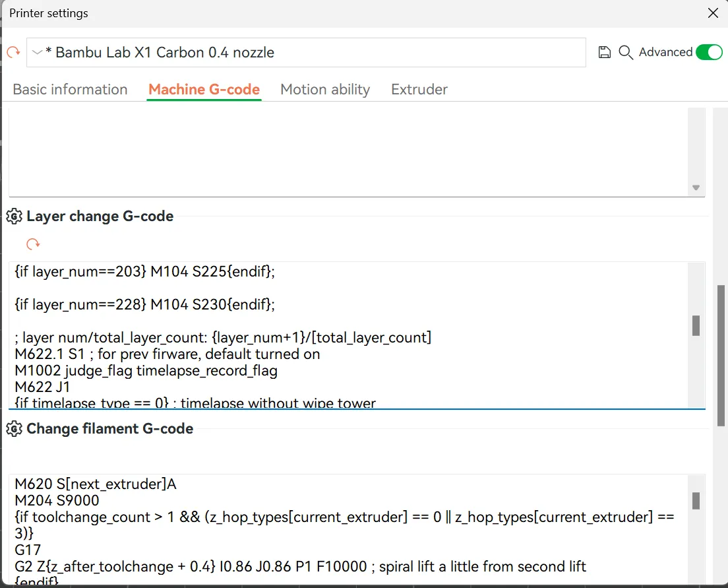Select the Machine G-code tab
The width and height of the screenshot is (728, 588).
(x=204, y=90)
